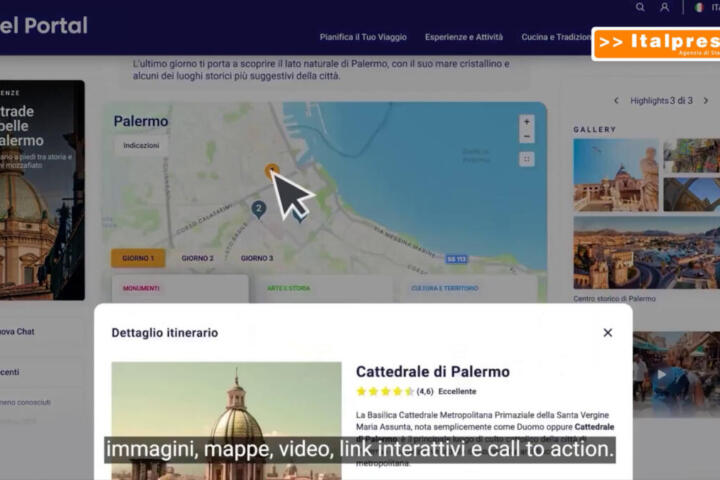Click the Indicazioni button

pos(141,146)
